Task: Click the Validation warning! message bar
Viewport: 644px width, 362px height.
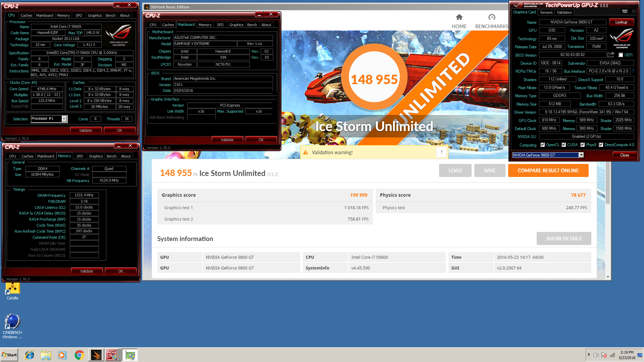Action: click(374, 153)
